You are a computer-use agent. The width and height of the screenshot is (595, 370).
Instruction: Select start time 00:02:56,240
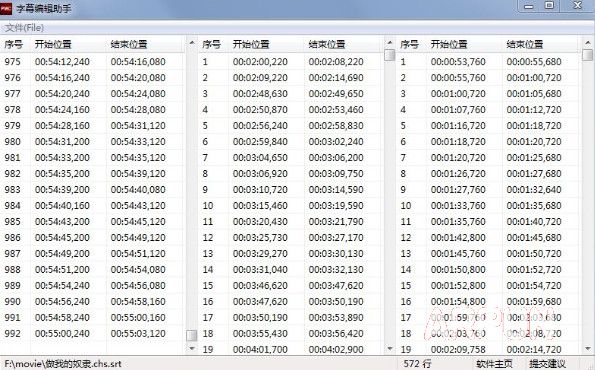click(260, 125)
